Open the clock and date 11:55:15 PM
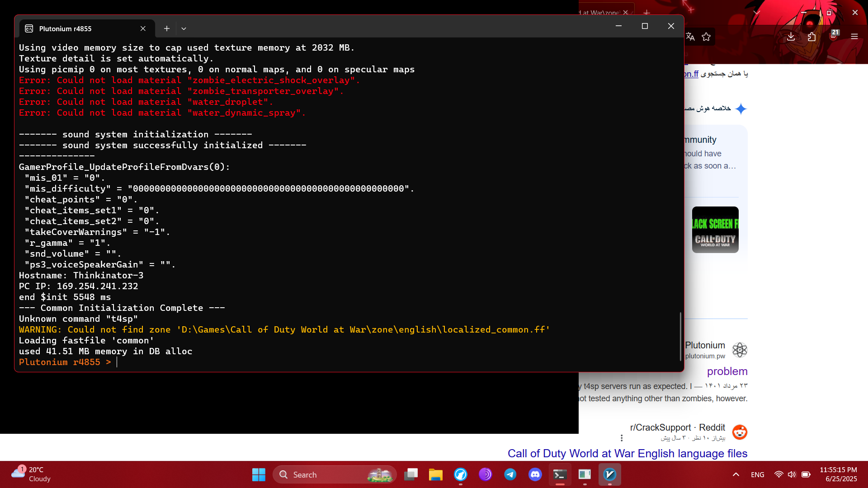868x488 pixels. (x=839, y=474)
